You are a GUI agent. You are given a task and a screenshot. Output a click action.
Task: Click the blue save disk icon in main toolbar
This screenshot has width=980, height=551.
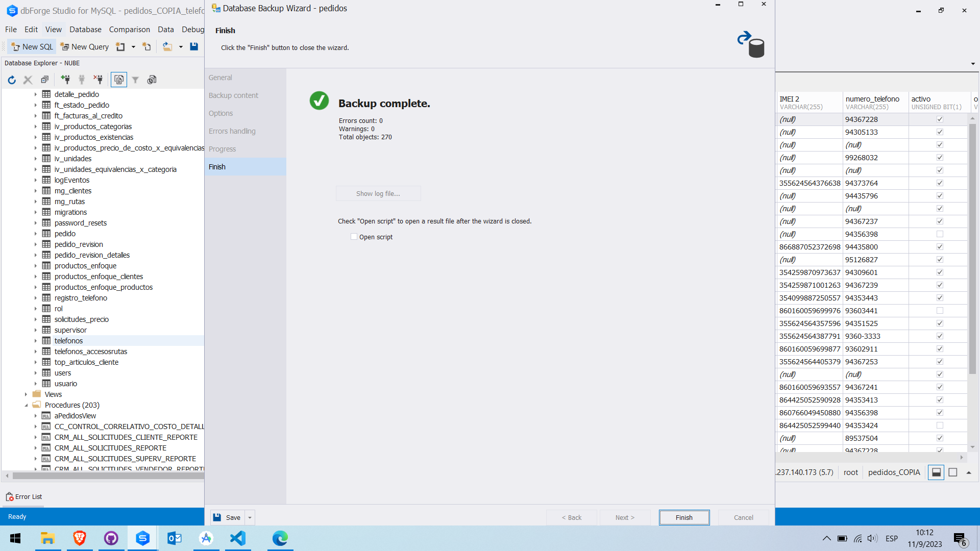[194, 46]
